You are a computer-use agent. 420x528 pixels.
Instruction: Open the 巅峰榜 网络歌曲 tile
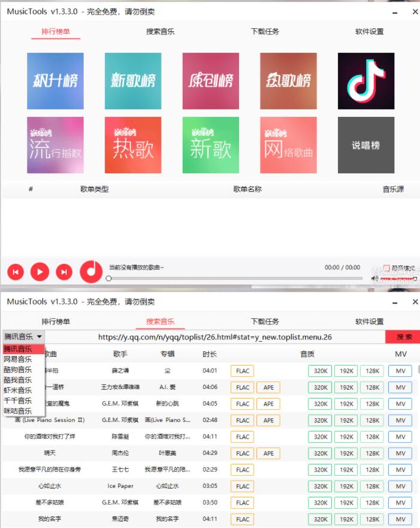(x=288, y=145)
